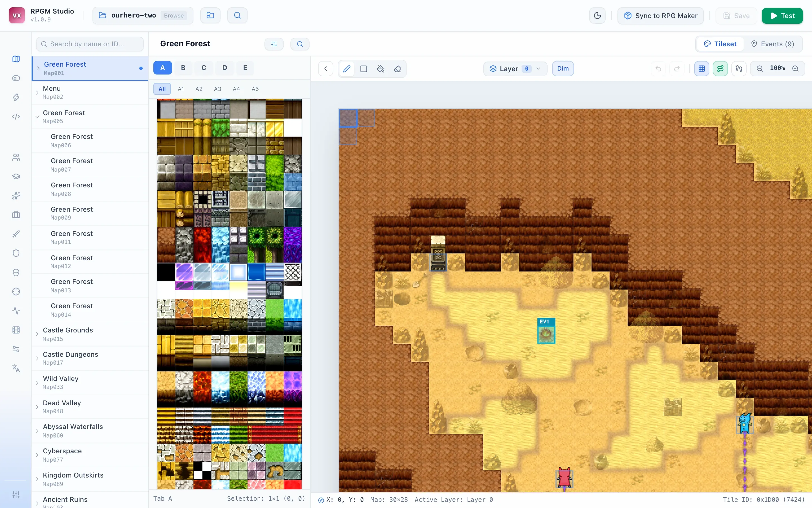Filter tiles by A3 subtab
This screenshot has width=812, height=508.
point(217,89)
